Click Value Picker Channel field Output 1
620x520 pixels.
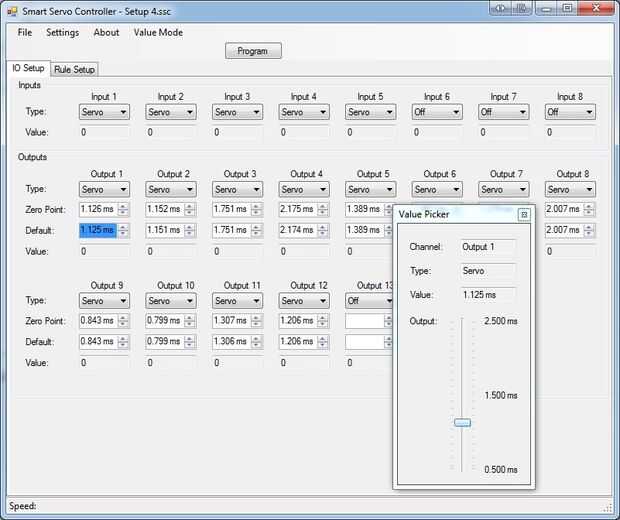pyautogui.click(x=488, y=247)
